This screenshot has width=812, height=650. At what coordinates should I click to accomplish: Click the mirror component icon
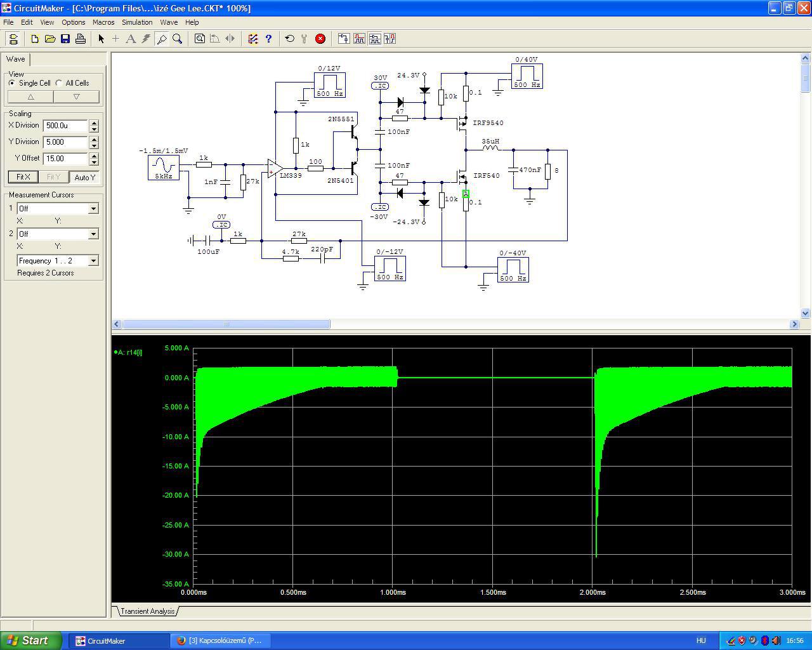click(230, 39)
